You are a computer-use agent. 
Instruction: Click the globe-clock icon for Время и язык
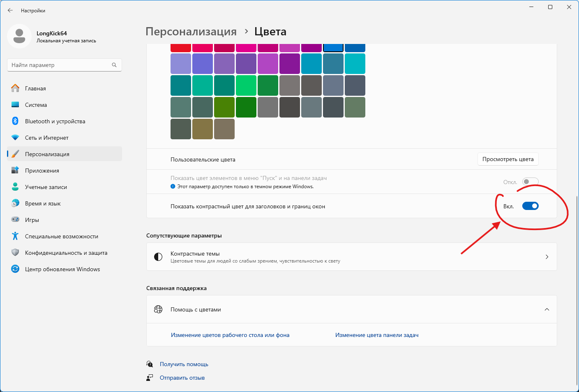(x=15, y=203)
